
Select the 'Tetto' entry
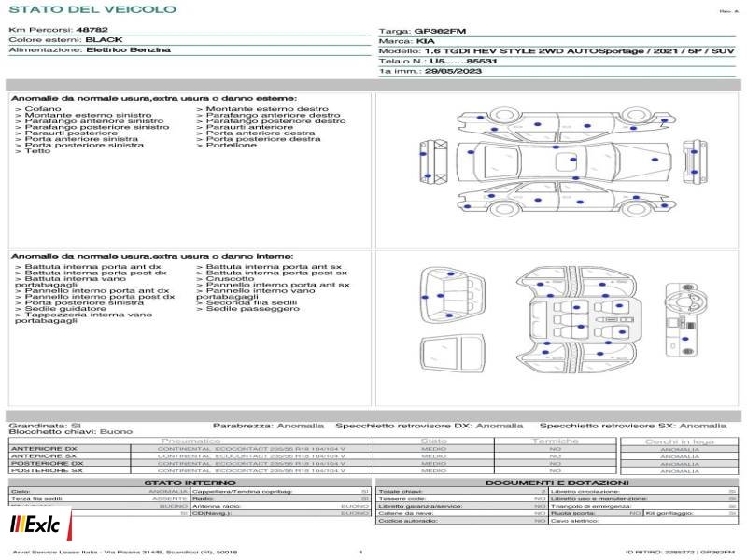tap(33, 151)
